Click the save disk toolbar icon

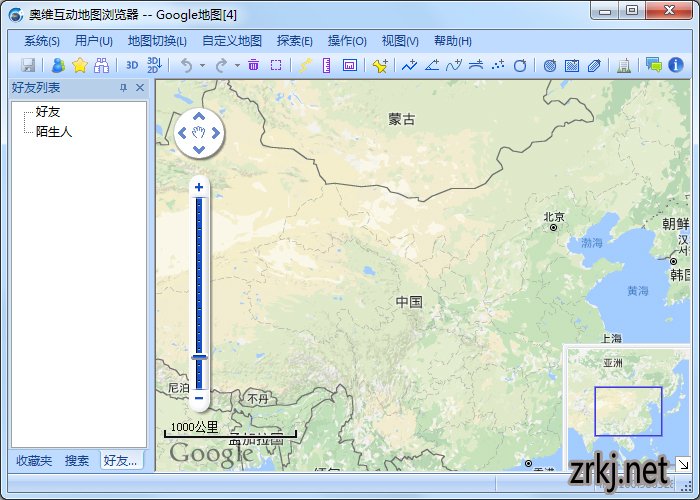(x=28, y=66)
